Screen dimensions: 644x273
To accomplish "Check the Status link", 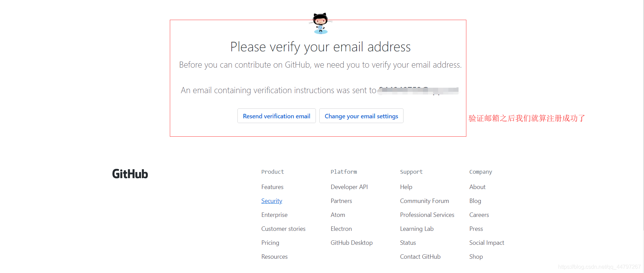I will coord(408,243).
